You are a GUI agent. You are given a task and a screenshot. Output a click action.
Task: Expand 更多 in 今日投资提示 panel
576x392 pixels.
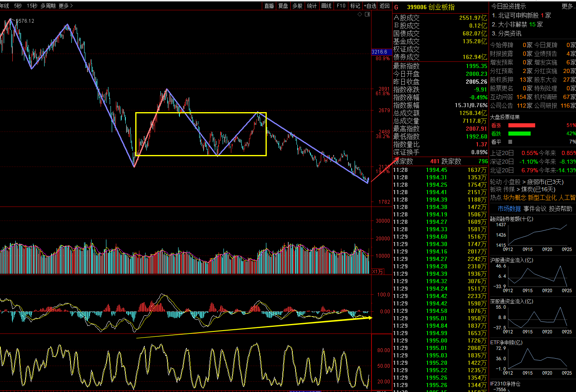click(568, 6)
